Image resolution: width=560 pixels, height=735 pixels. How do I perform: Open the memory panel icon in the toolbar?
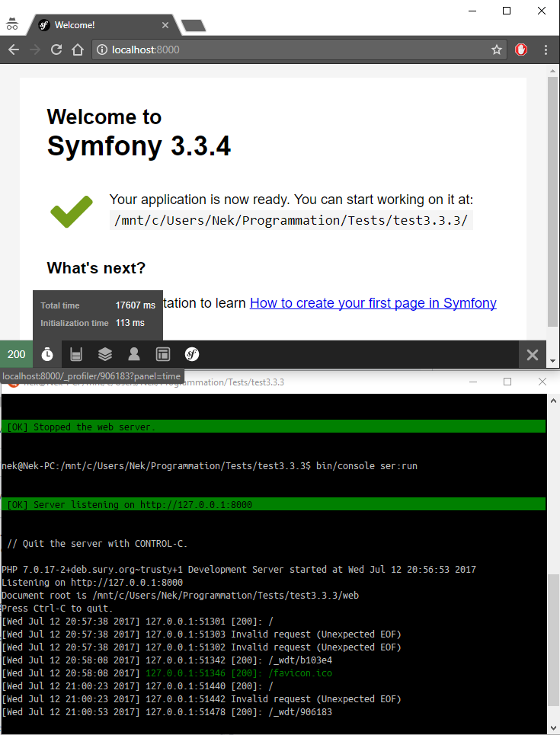[76, 354]
